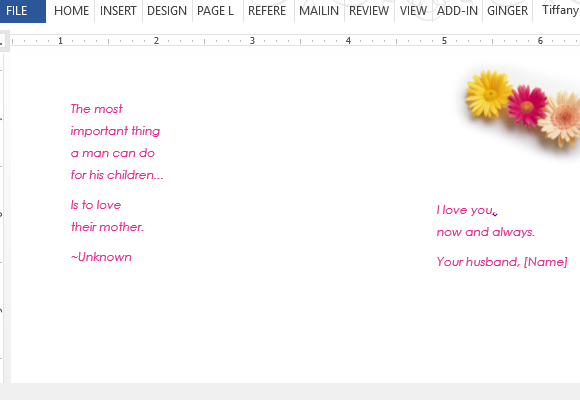Place cursor in "~Unknown" text line

[101, 257]
